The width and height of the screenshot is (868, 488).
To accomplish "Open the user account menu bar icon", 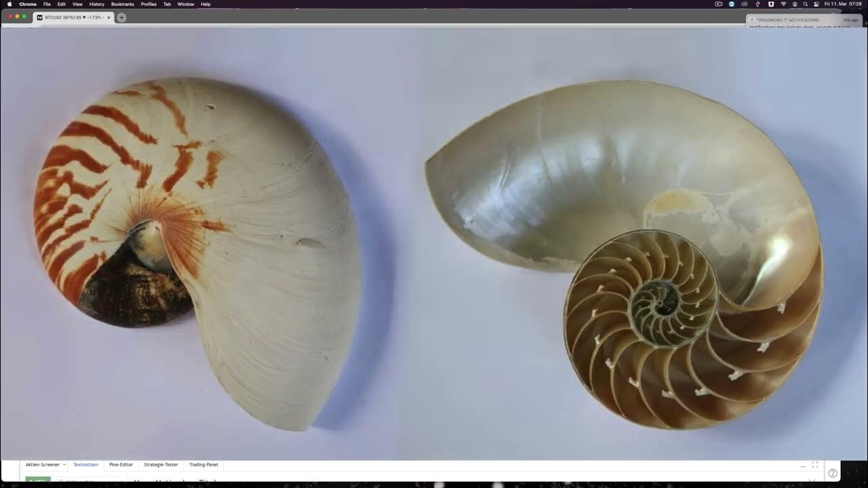I will click(795, 4).
